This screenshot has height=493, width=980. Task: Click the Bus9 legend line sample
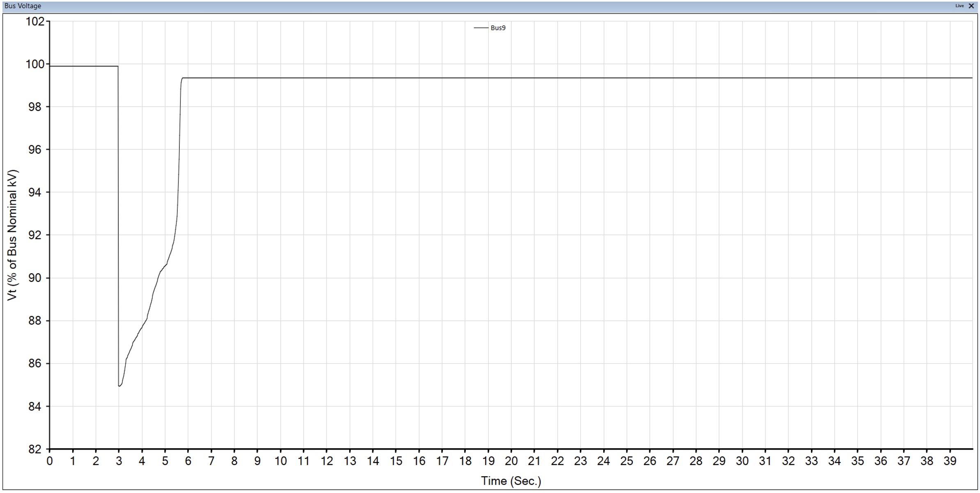(481, 28)
